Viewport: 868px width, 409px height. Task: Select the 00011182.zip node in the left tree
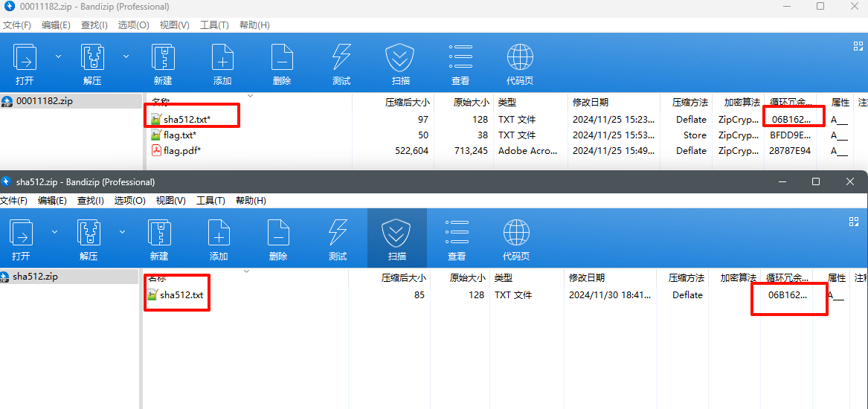pyautogui.click(x=44, y=101)
